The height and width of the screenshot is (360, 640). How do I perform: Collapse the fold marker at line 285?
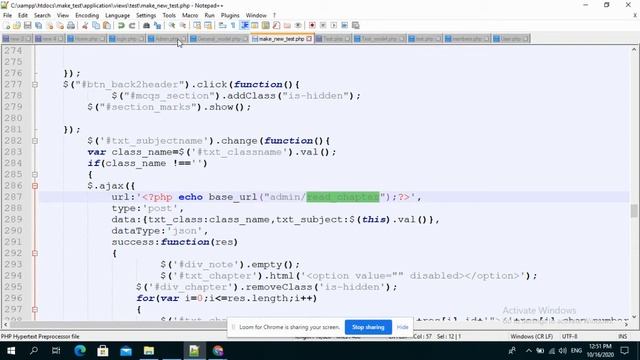point(35,175)
